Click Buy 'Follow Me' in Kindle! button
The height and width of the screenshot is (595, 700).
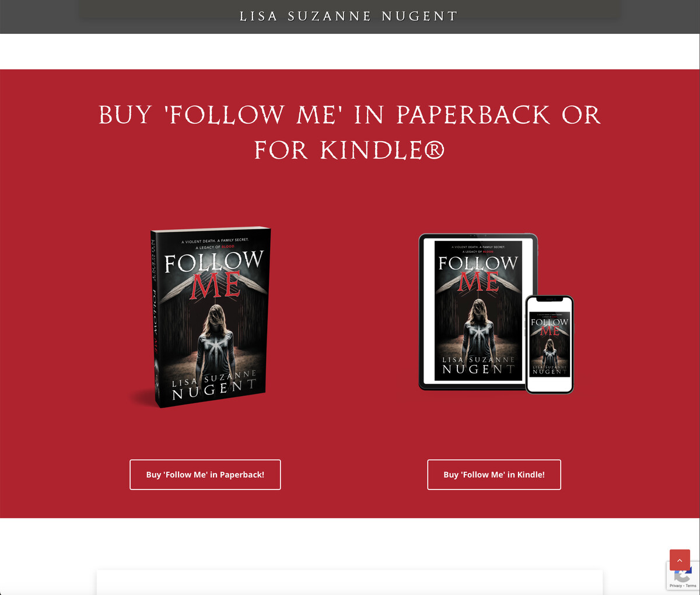[494, 475]
